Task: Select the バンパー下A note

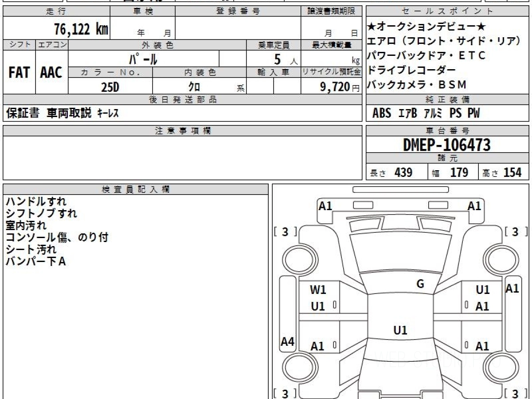Action: tap(35, 262)
